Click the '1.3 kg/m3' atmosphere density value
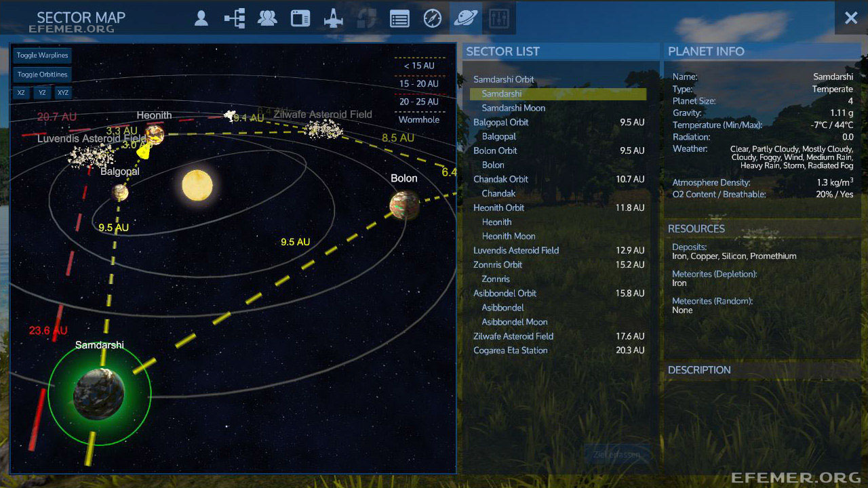Image resolution: width=868 pixels, height=488 pixels. 835,182
